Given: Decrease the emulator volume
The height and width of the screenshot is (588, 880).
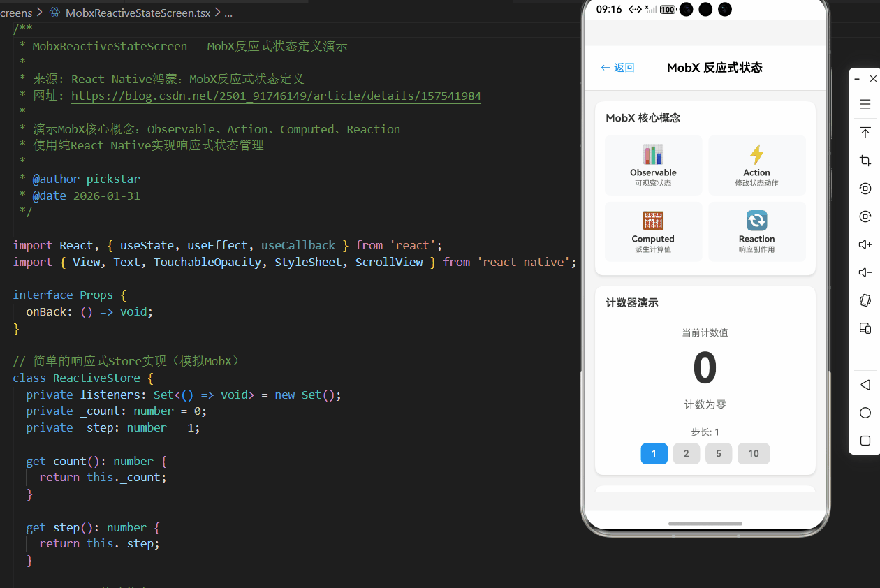Looking at the screenshot, I should 865,272.
